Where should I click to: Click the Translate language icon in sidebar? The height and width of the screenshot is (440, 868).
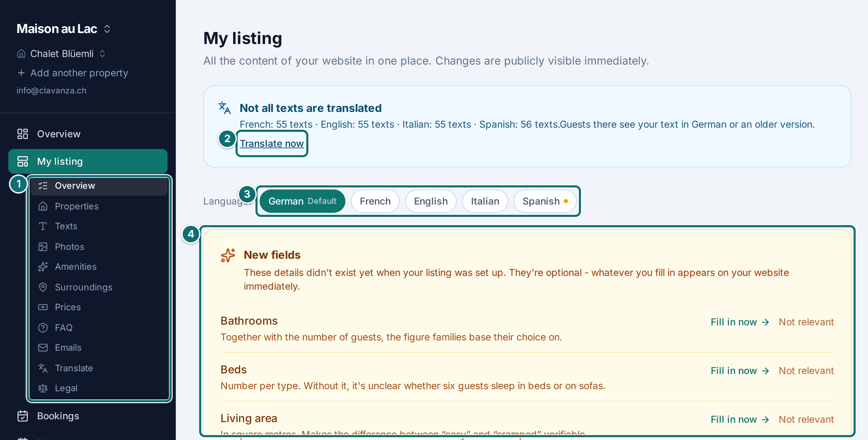43,368
